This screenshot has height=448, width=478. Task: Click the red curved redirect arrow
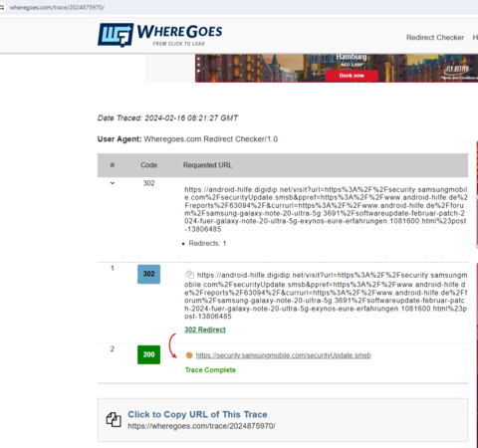click(x=172, y=345)
